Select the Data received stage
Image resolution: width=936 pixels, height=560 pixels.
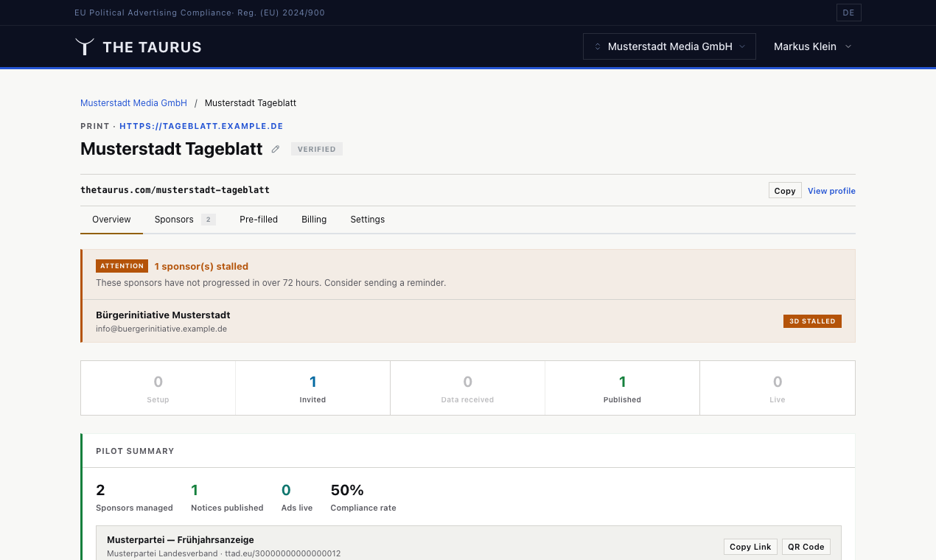point(467,388)
